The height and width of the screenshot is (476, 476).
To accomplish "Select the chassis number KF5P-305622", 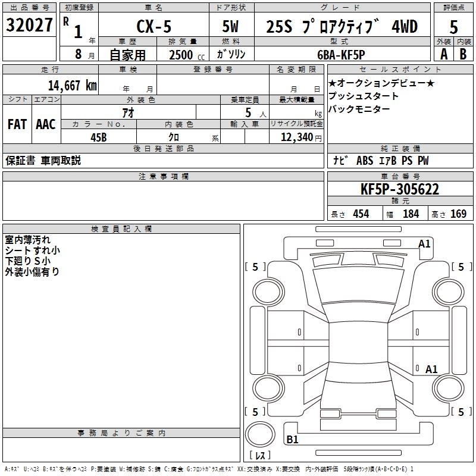I will click(x=400, y=190).
